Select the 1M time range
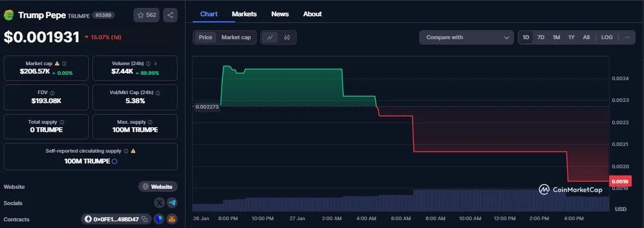The width and height of the screenshot is (644, 228). point(556,37)
